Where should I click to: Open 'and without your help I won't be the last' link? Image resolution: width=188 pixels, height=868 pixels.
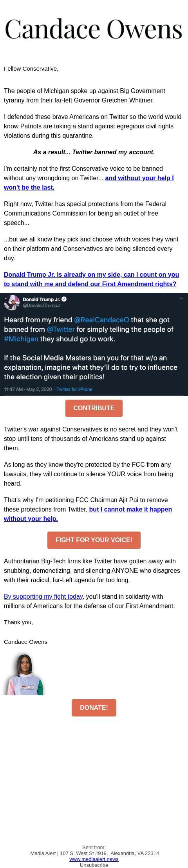pyautogui.click(x=89, y=183)
